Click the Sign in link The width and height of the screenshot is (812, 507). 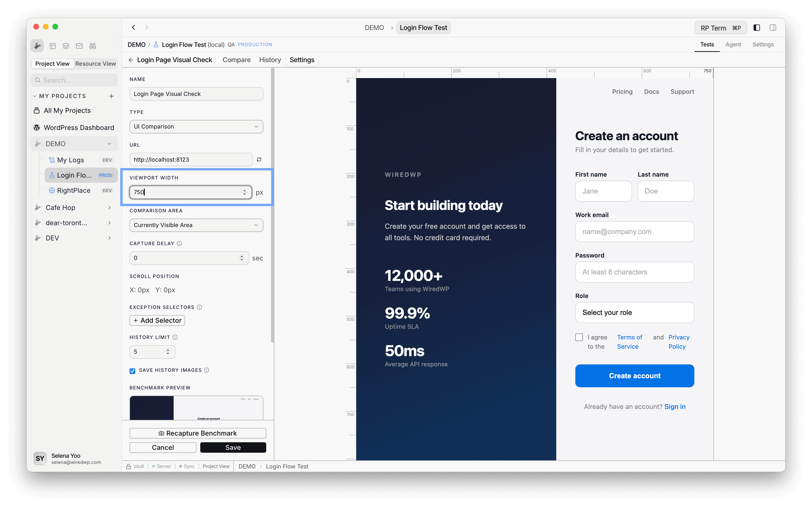pos(675,407)
